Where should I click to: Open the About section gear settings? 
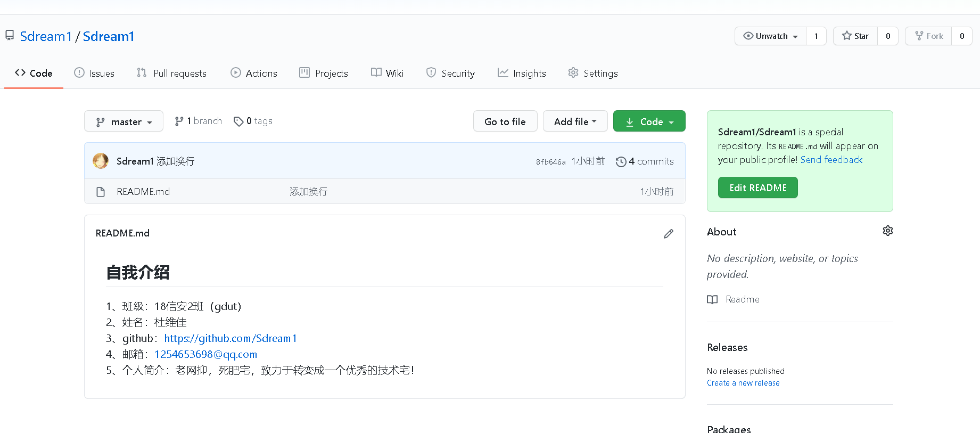point(888,231)
